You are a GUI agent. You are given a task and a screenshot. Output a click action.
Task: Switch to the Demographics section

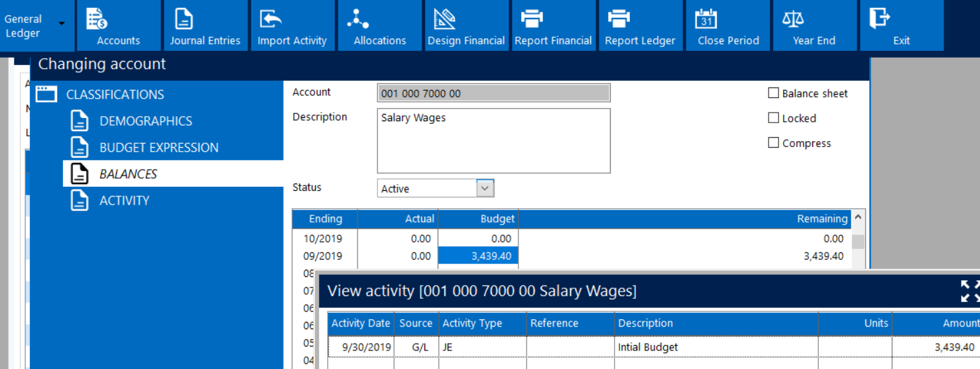(x=145, y=121)
